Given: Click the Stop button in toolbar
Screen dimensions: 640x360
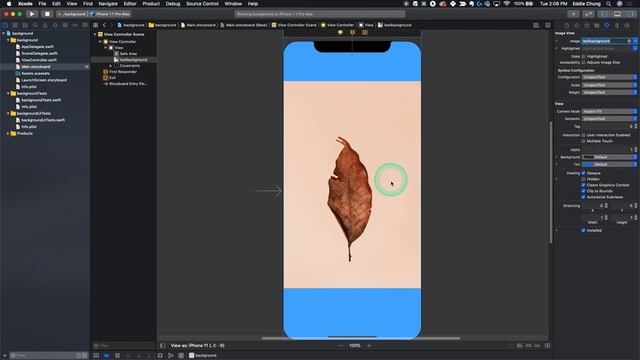Looking at the screenshot, I should click(47, 14).
